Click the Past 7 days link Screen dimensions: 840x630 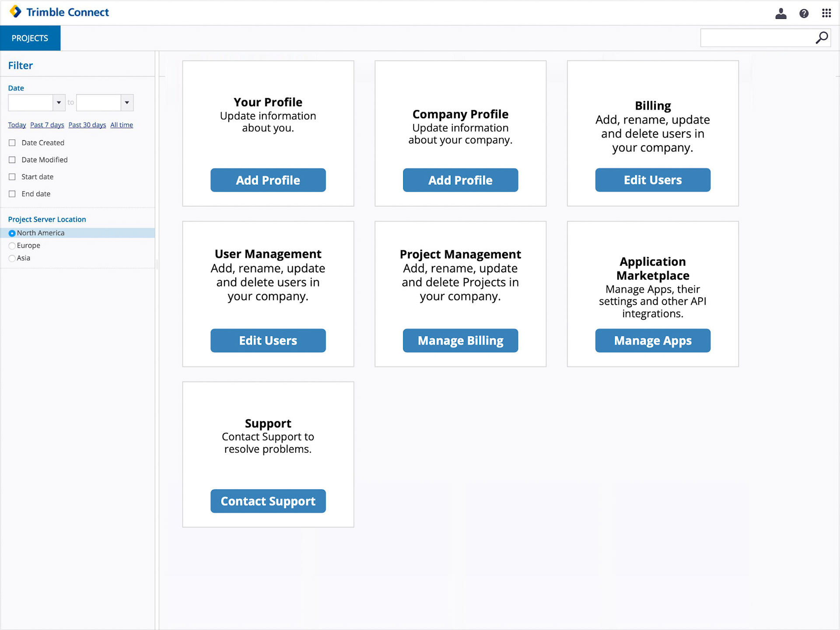point(47,125)
